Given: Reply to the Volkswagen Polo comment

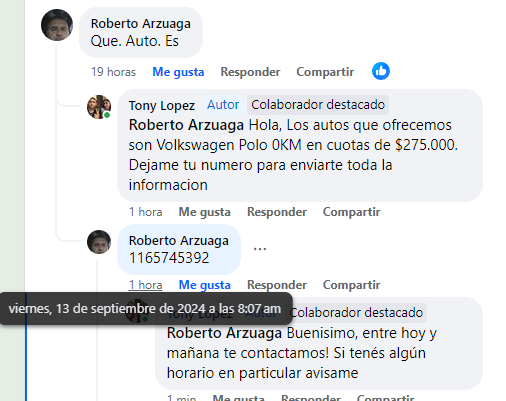Looking at the screenshot, I should coord(277,212).
